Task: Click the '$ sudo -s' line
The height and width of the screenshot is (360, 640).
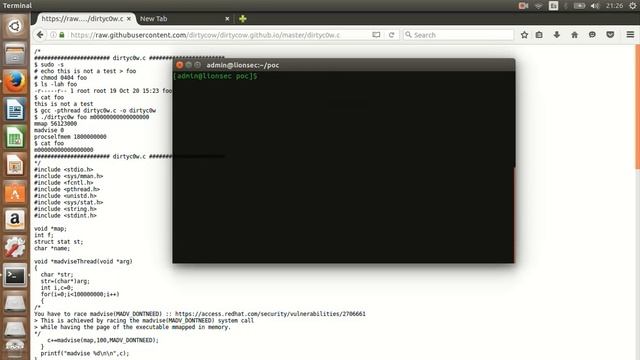Action: pyautogui.click(x=49, y=64)
